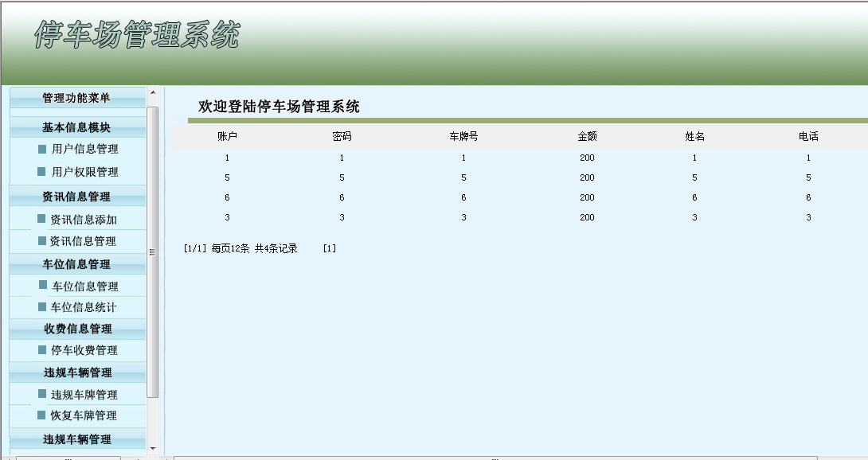Screen dimensions: 868x460
Task: Click the 车牌号 cell with value 5
Action: (x=463, y=177)
